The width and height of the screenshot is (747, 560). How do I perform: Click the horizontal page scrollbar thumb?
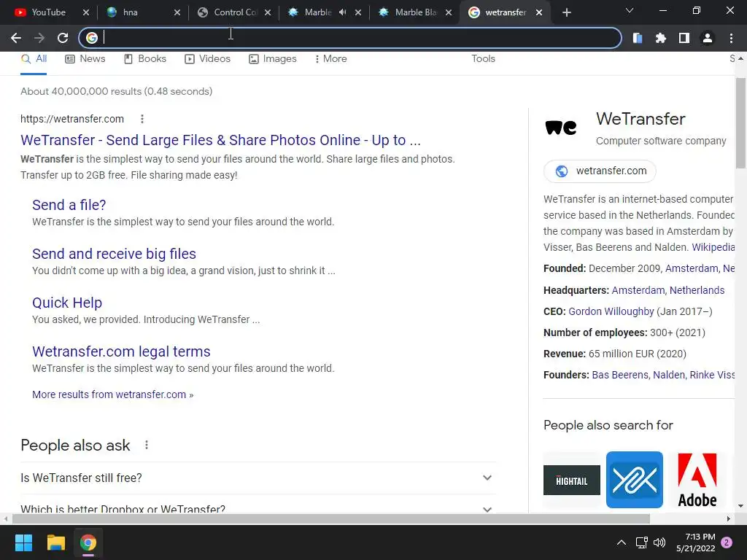(331, 518)
